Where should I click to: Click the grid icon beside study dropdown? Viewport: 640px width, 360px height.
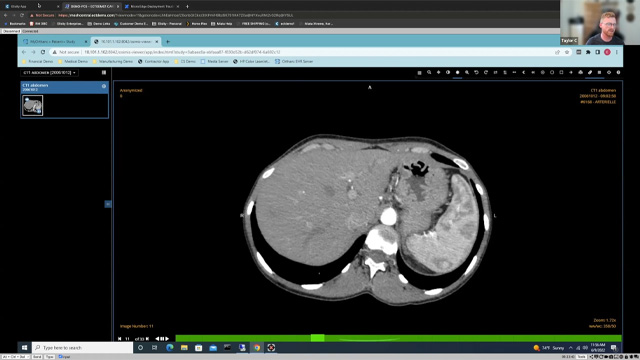pyautogui.click(x=104, y=73)
